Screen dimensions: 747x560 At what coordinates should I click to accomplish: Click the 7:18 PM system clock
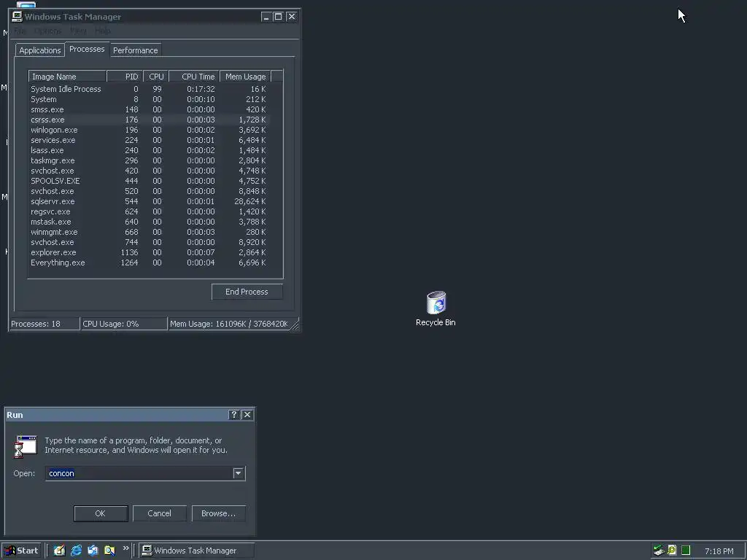(x=719, y=551)
